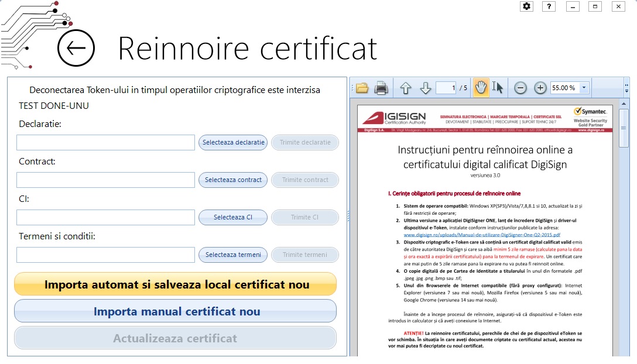Click inside the Declaratie input field

[104, 142]
